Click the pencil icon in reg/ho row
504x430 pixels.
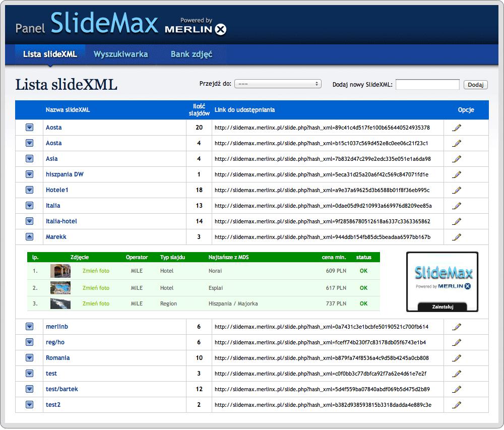tap(457, 343)
